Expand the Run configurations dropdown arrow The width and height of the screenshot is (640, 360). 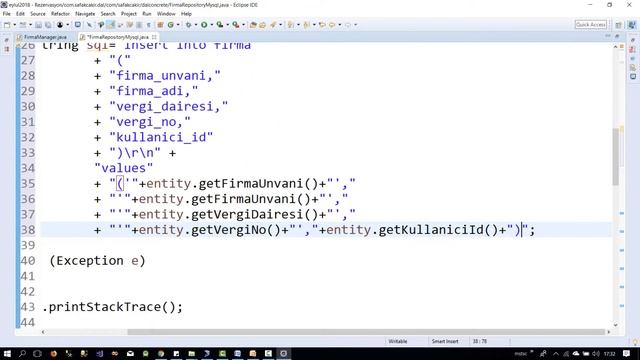coord(211,25)
